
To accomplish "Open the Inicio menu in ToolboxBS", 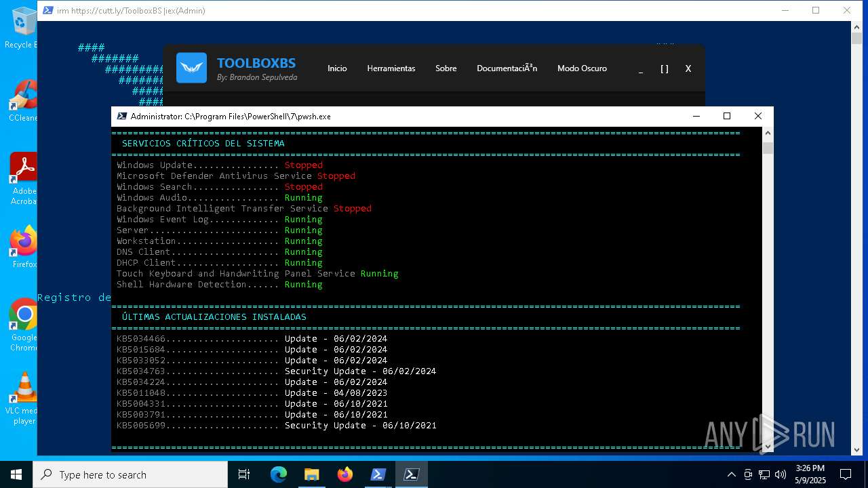I will (x=337, y=68).
